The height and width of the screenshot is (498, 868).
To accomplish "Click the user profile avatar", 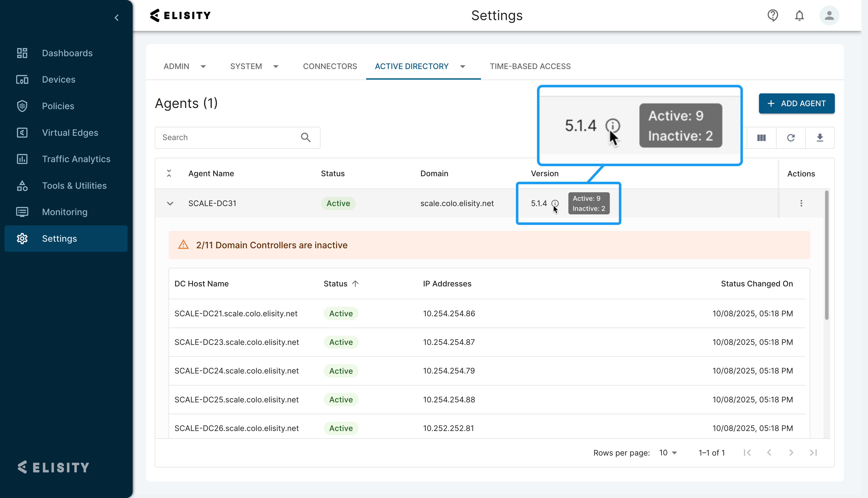I will pyautogui.click(x=829, y=15).
